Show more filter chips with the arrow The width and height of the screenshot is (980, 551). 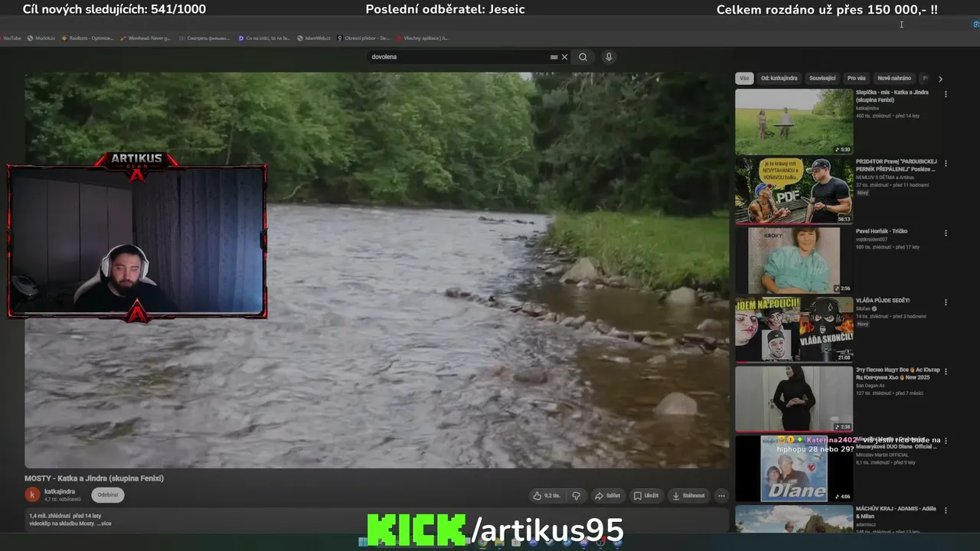click(x=940, y=79)
